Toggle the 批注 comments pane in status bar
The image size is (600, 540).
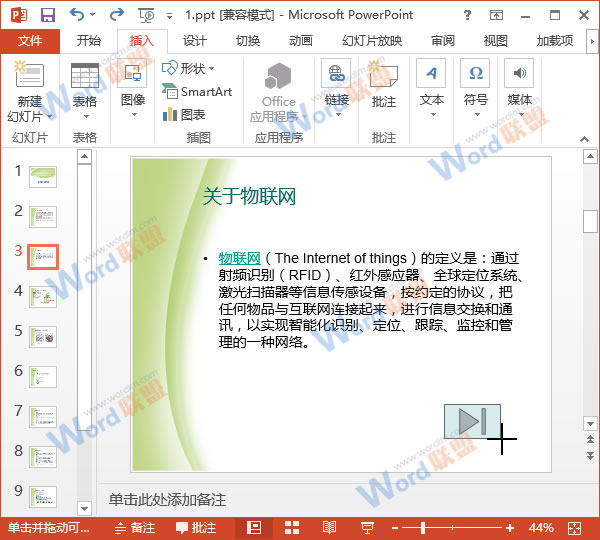196,528
